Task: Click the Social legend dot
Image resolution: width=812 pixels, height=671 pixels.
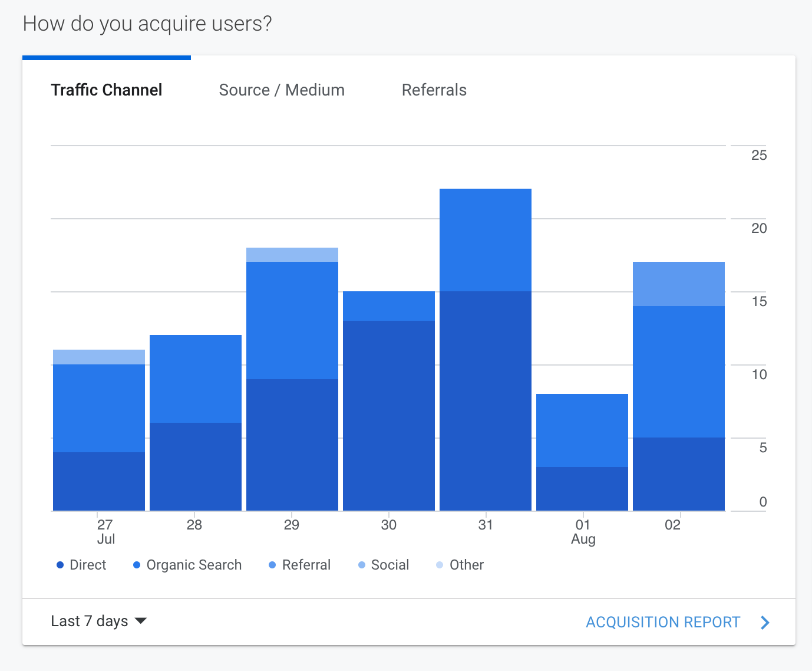Action: pyautogui.click(x=362, y=565)
